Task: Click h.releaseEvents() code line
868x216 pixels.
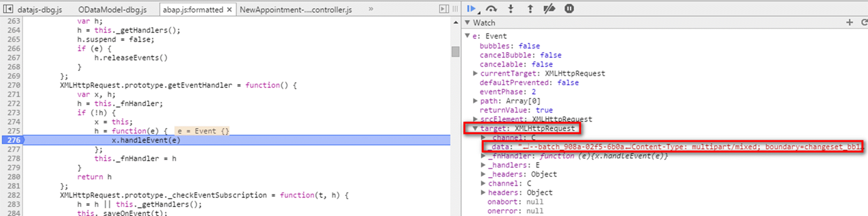Action: pos(131,57)
